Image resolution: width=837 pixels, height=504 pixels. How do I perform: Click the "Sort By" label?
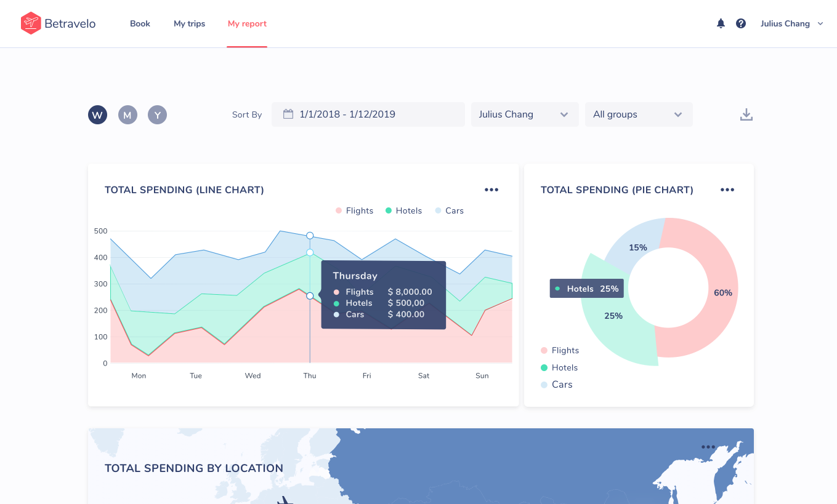(x=247, y=114)
